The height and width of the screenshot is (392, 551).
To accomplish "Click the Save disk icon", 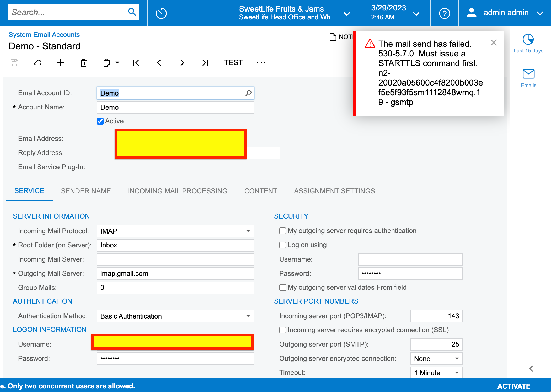I will (x=14, y=63).
